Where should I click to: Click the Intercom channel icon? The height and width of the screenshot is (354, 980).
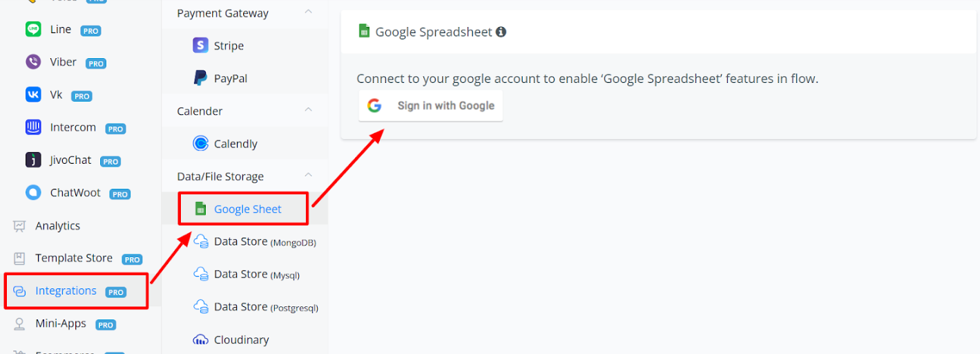[33, 127]
